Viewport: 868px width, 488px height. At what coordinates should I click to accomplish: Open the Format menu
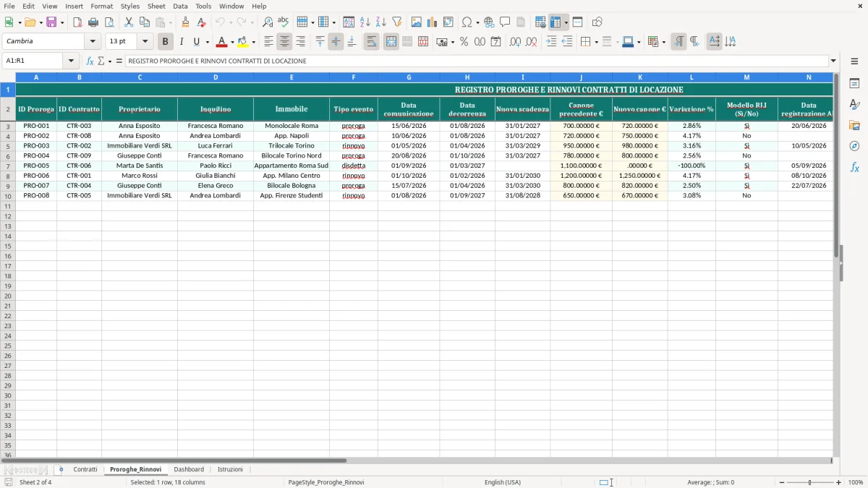(102, 6)
